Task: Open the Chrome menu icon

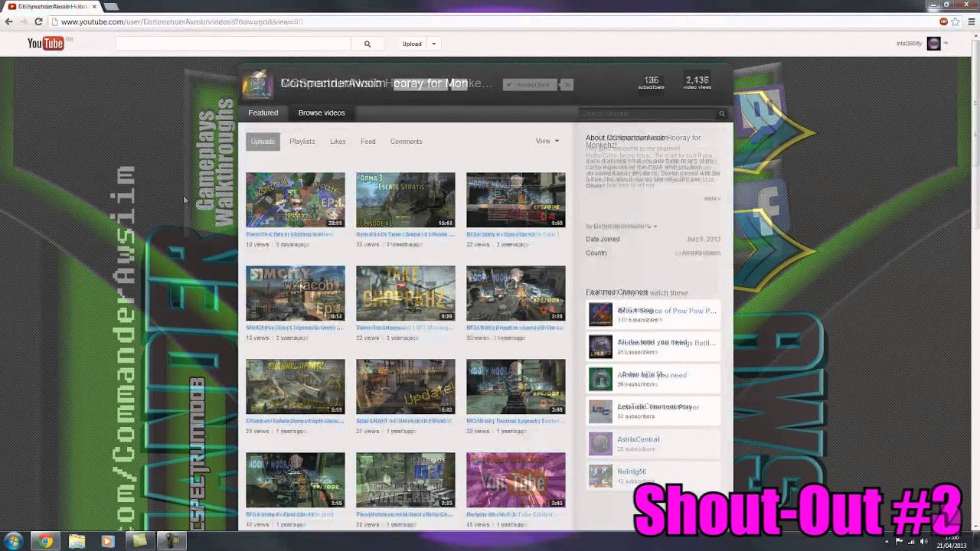Action: click(x=972, y=21)
